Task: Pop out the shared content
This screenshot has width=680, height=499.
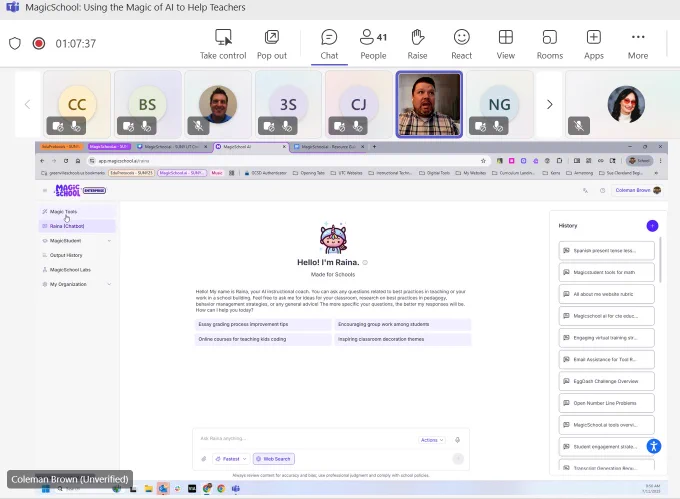Action: 272,44
